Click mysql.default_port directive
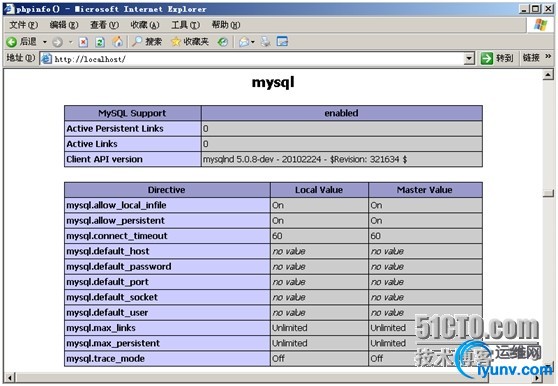The image size is (558, 386). [x=107, y=282]
